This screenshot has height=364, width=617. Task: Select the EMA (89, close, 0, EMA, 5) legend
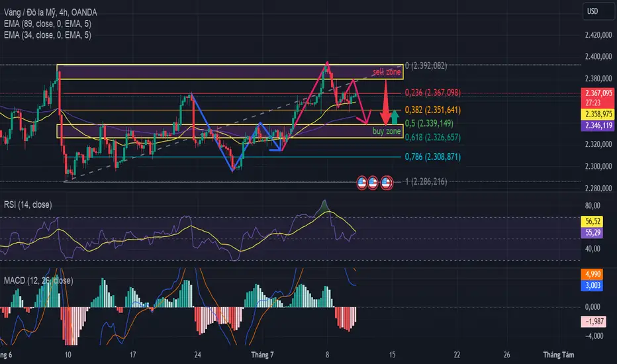(48, 24)
